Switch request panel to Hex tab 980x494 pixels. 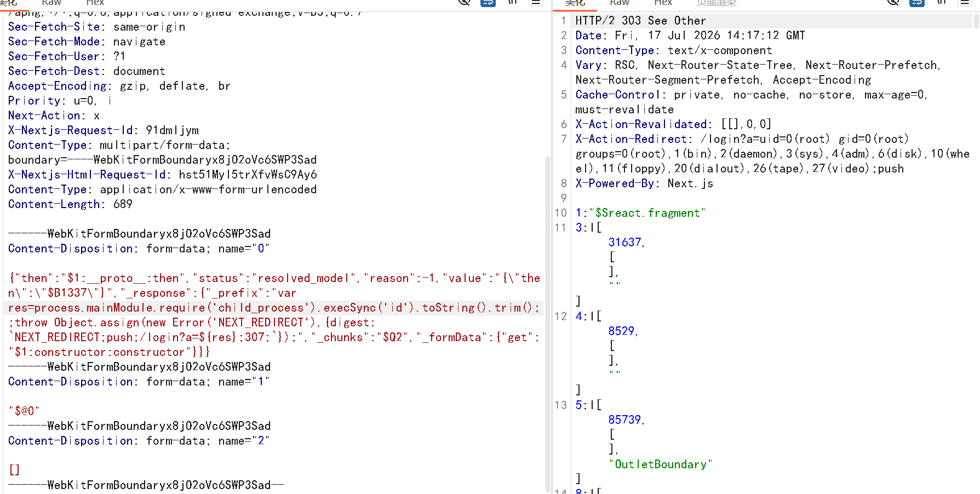(x=95, y=3)
